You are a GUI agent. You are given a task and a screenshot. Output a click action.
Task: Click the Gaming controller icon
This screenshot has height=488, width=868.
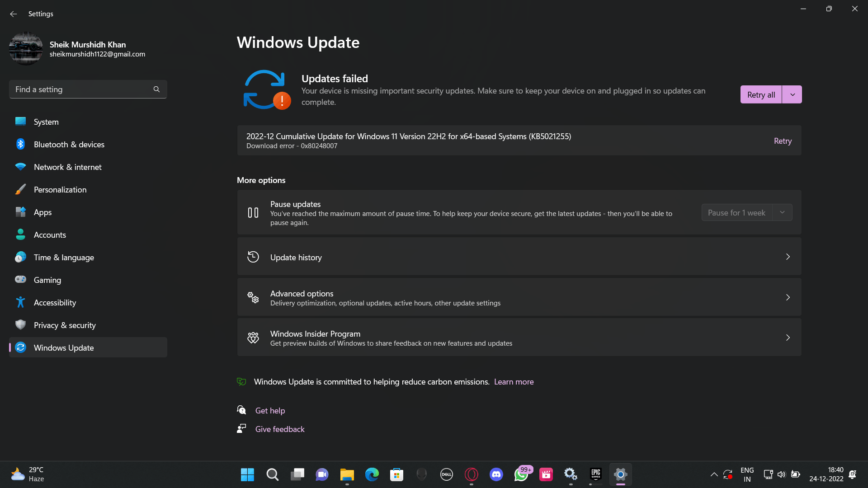[20, 279]
